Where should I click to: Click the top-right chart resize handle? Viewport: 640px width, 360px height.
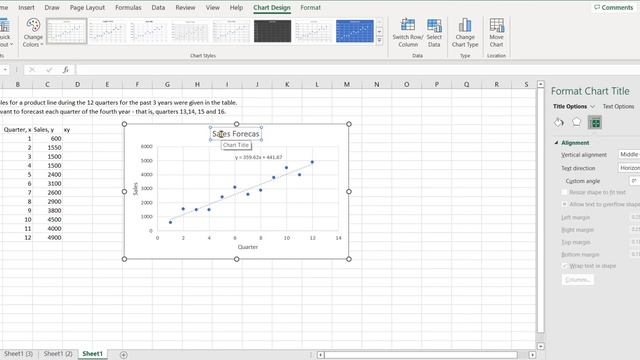click(349, 124)
